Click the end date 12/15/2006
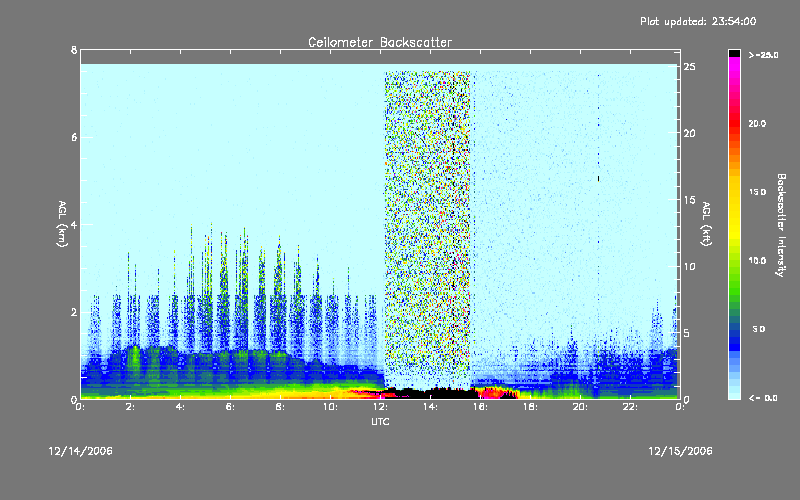The image size is (800, 500). click(x=680, y=451)
